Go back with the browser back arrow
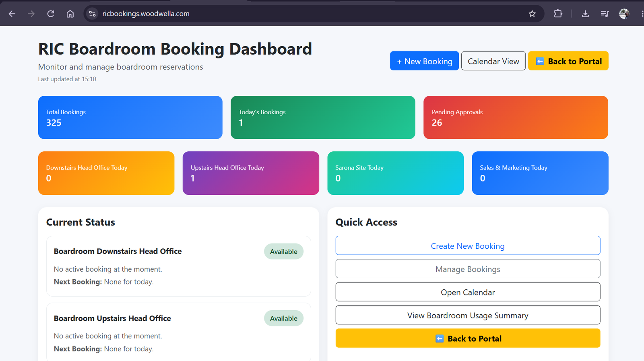This screenshot has width=644, height=361. (12, 14)
